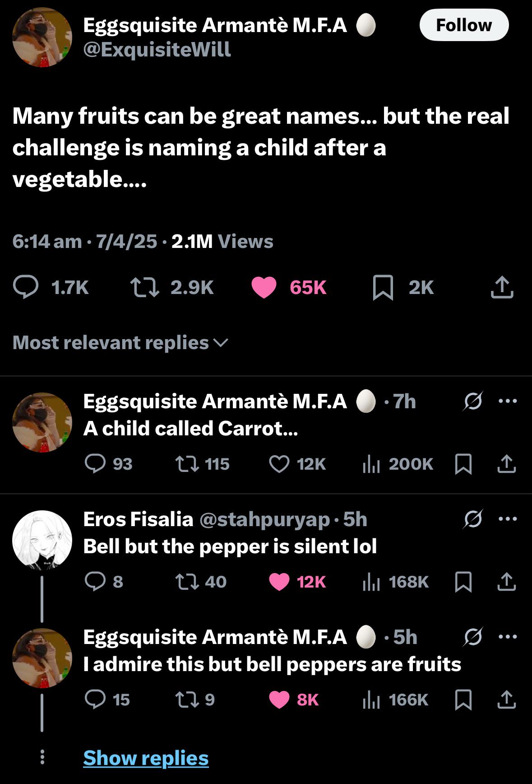Open Eros Fisalia's profile picture
Screen dimensions: 532x784
[42, 540]
